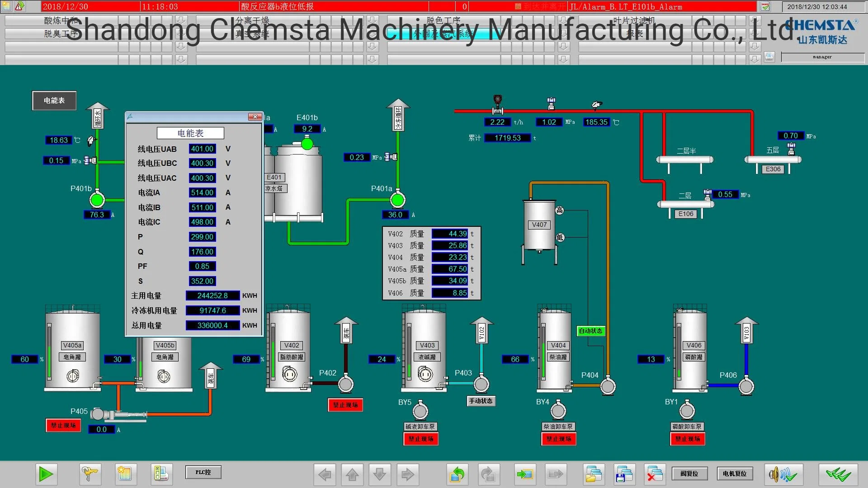Click the temperature sensor above 185.35

tap(597, 105)
